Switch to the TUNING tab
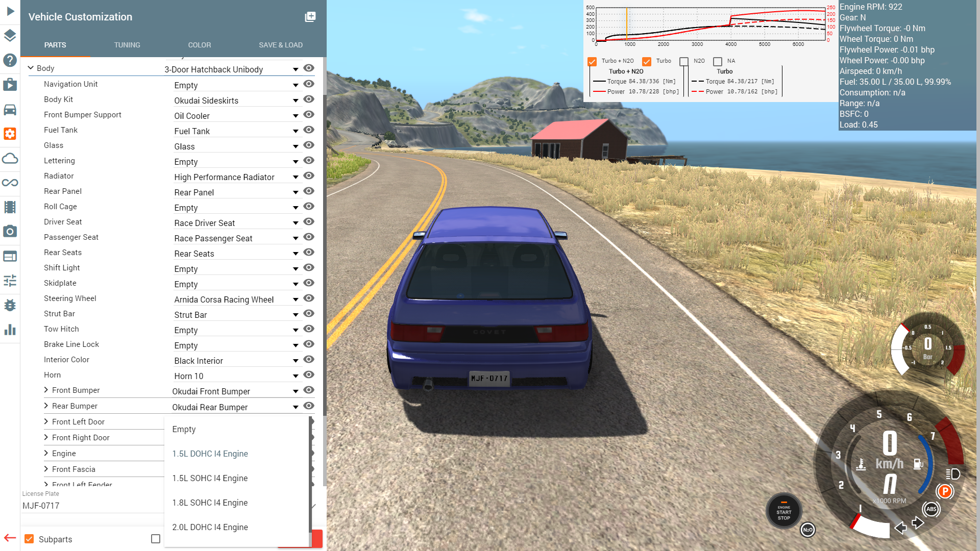 [127, 45]
